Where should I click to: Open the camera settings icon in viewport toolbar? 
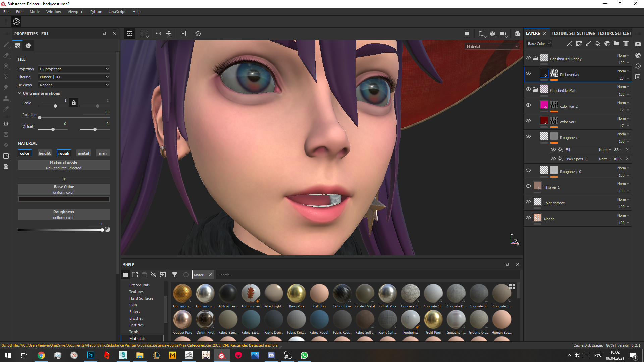tap(503, 34)
